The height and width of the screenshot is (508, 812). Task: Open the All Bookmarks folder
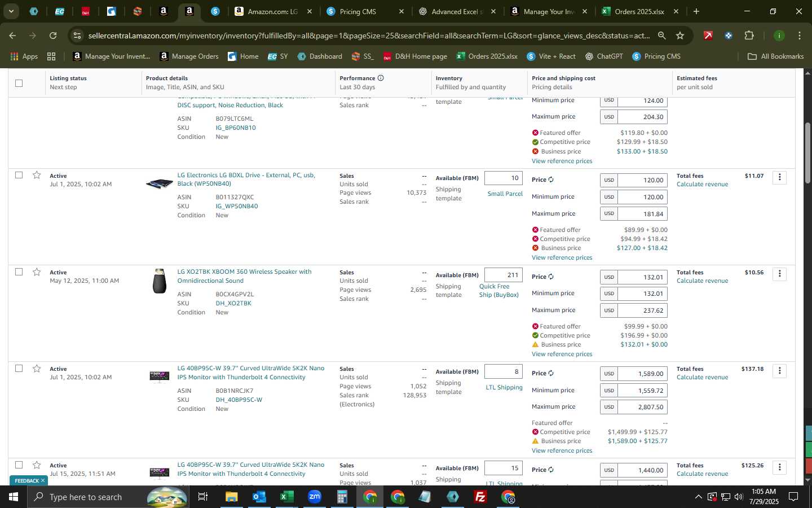coord(775,56)
